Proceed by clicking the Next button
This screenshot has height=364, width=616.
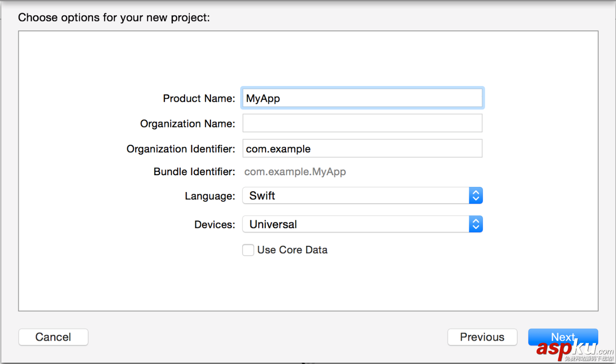(x=563, y=337)
